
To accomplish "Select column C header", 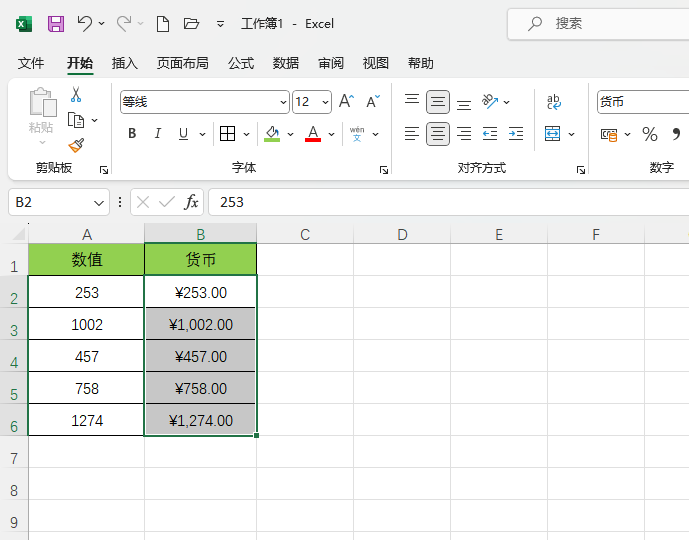I will pos(305,234).
